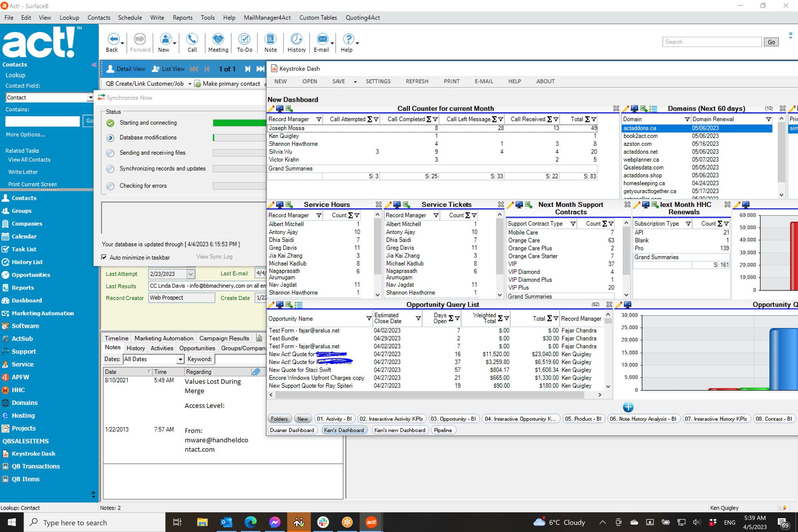The height and width of the screenshot is (532, 798).
Task: Click REFRESH in Keystroke Dash
Action: click(417, 81)
